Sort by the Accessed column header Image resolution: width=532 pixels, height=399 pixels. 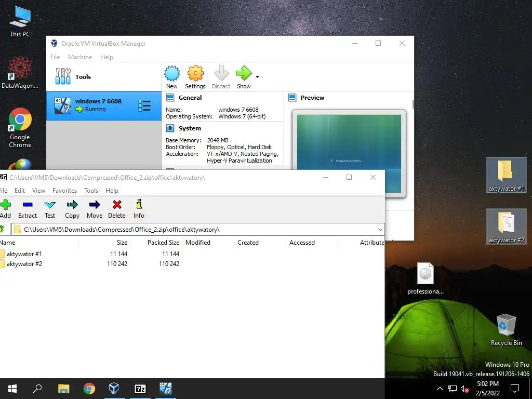point(312,242)
